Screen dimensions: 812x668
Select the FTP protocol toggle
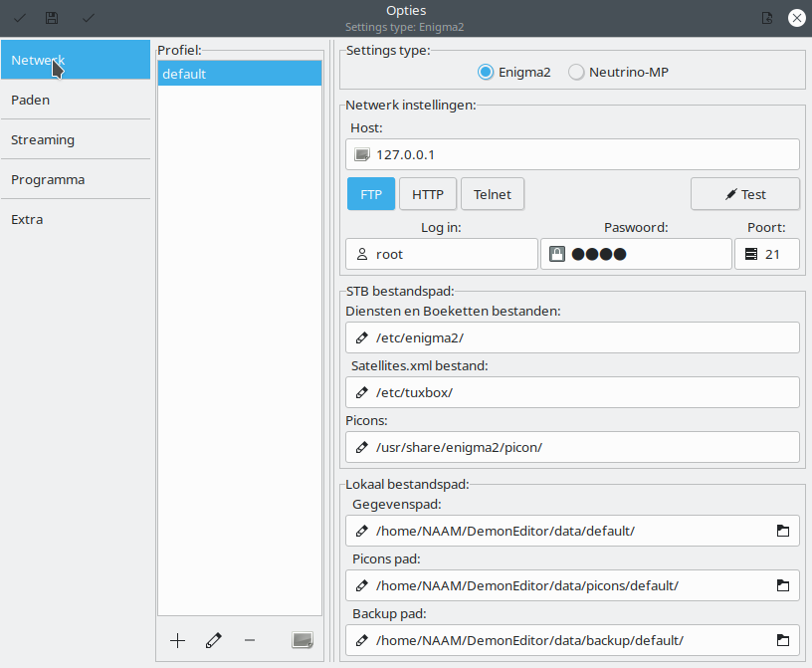(x=371, y=194)
